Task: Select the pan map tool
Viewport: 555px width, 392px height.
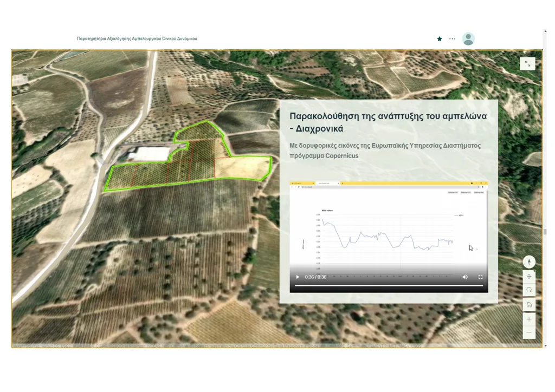Action: [529, 277]
